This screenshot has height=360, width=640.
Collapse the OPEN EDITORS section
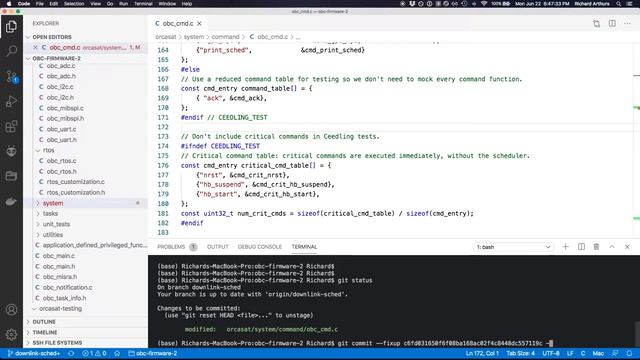click(x=51, y=37)
